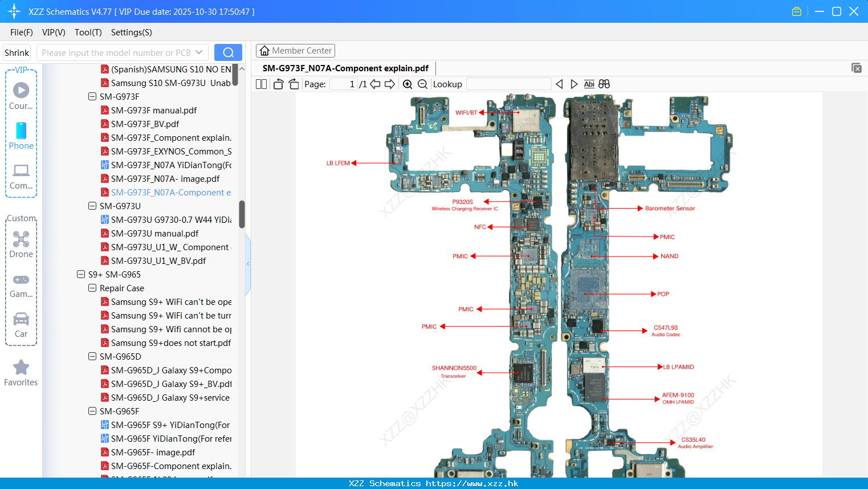Viewport: 868px width, 489px height.
Task: Go to next page arrow
Action: [x=390, y=84]
